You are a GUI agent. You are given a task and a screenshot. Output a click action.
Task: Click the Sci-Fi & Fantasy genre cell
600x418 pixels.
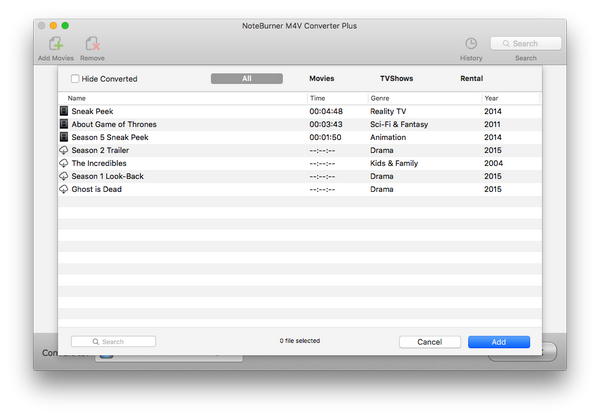point(399,124)
